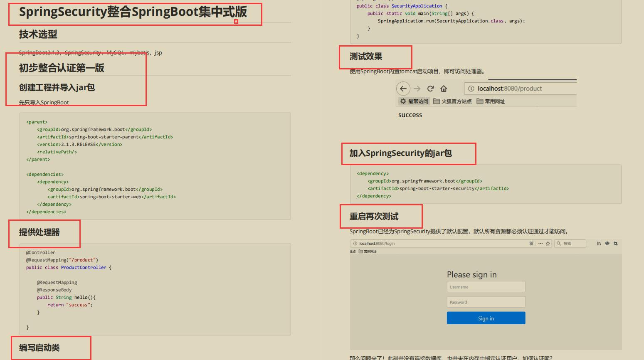Click the Please sign in heading
Image resolution: width=644 pixels, height=360 pixels.
point(472,275)
